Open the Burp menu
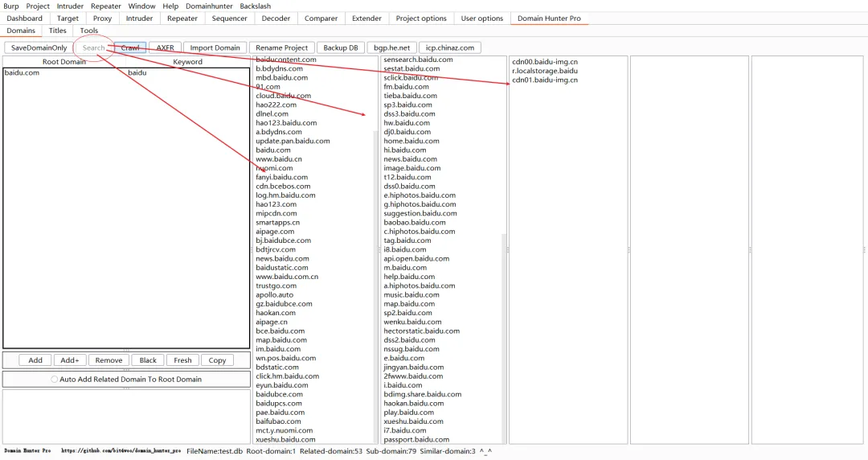 tap(11, 6)
